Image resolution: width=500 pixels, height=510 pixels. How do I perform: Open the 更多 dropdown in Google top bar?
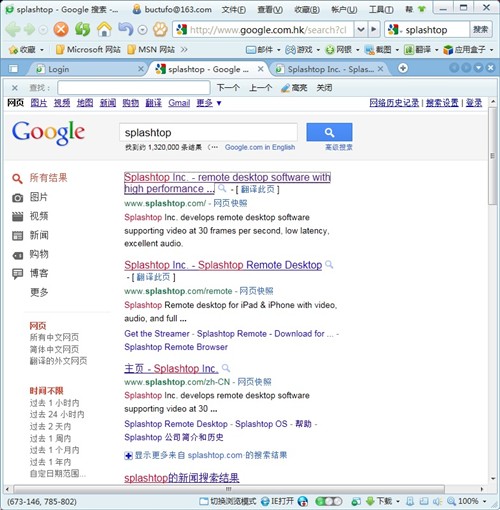click(209, 103)
